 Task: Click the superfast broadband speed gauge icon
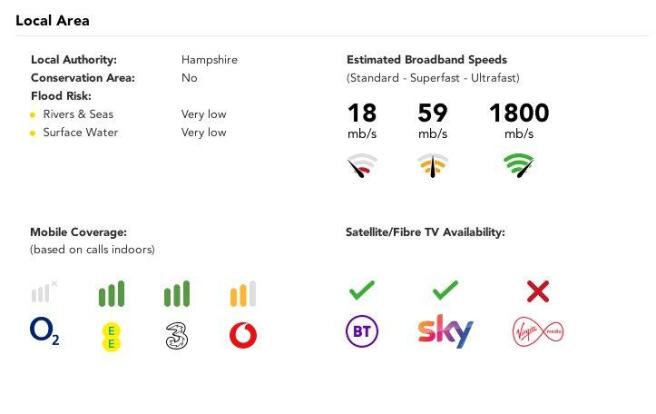[x=432, y=166]
